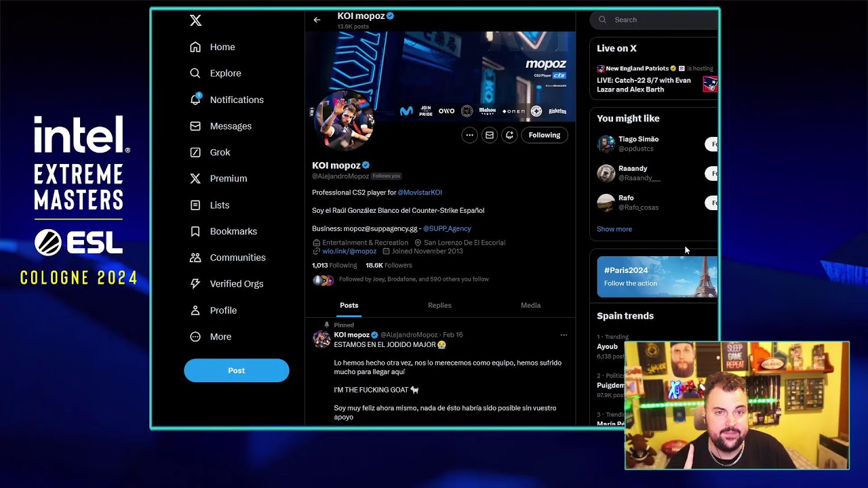Click the Messages envelope icon

pos(195,126)
